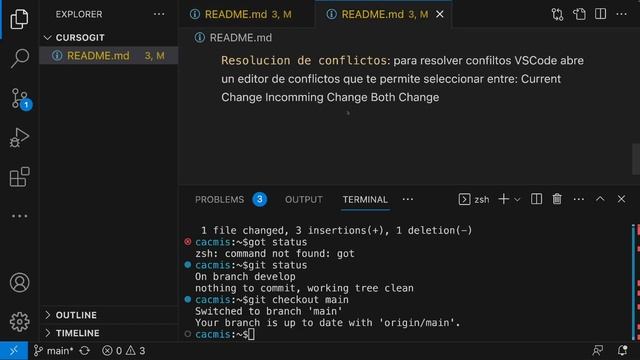Open the Explorer view in activity bar

19,19
